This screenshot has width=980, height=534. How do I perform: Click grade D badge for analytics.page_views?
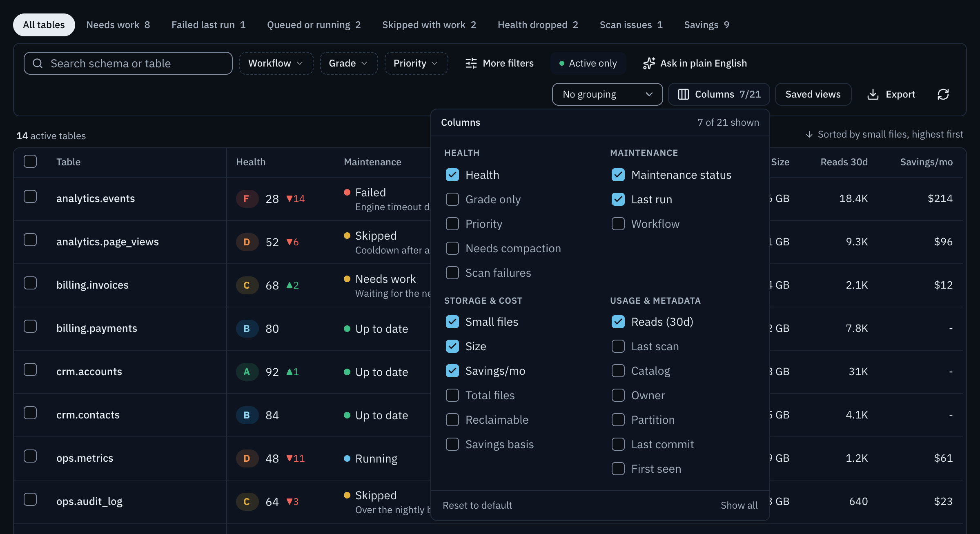(247, 242)
